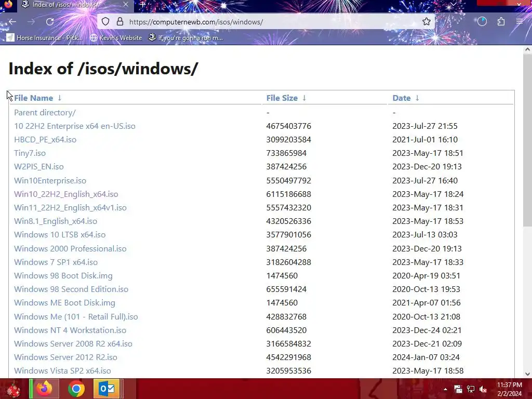Open the network tray icon
532x399 pixels.
click(471, 389)
